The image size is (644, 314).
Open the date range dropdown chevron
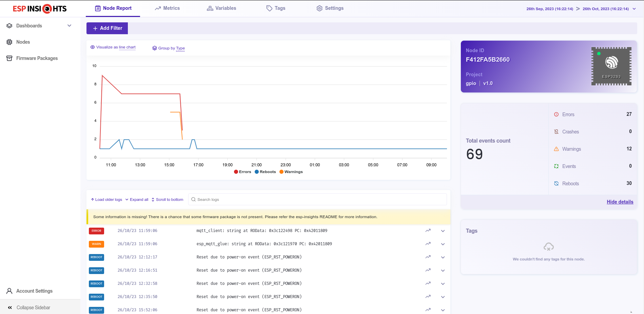tap(634, 9)
